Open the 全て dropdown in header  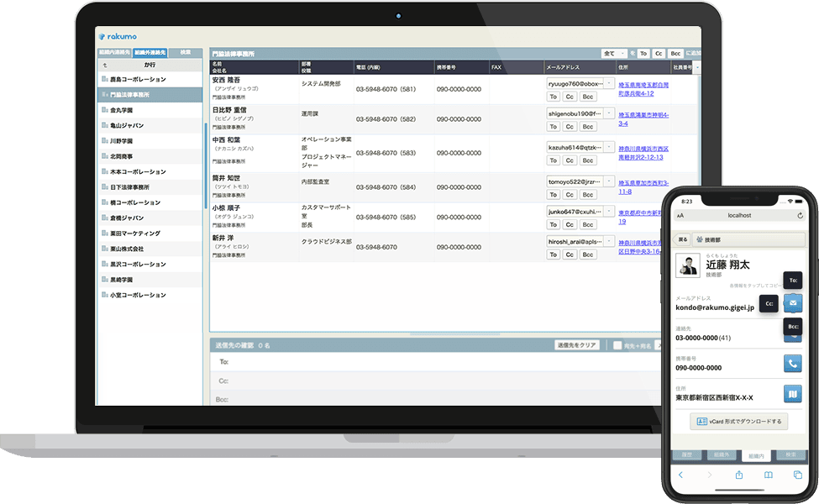click(x=614, y=53)
